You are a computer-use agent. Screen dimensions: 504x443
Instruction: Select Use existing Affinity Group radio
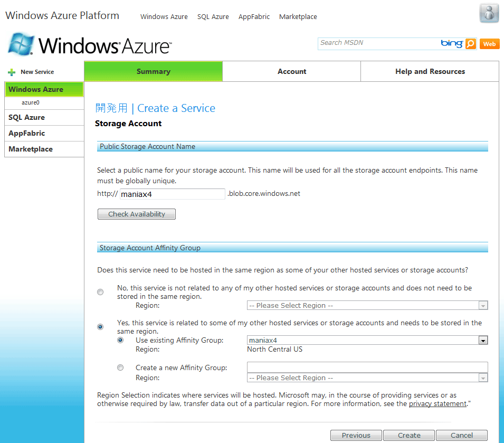120,340
